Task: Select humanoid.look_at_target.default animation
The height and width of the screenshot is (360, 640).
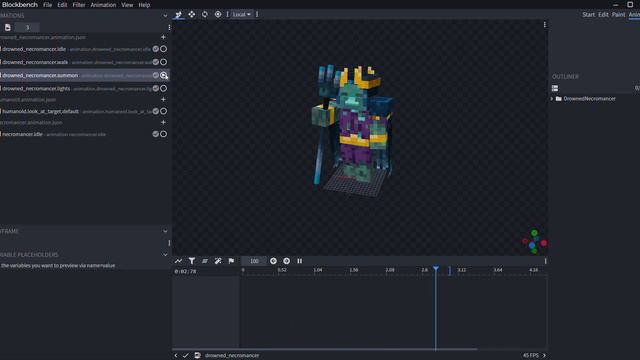Action: pos(84,111)
